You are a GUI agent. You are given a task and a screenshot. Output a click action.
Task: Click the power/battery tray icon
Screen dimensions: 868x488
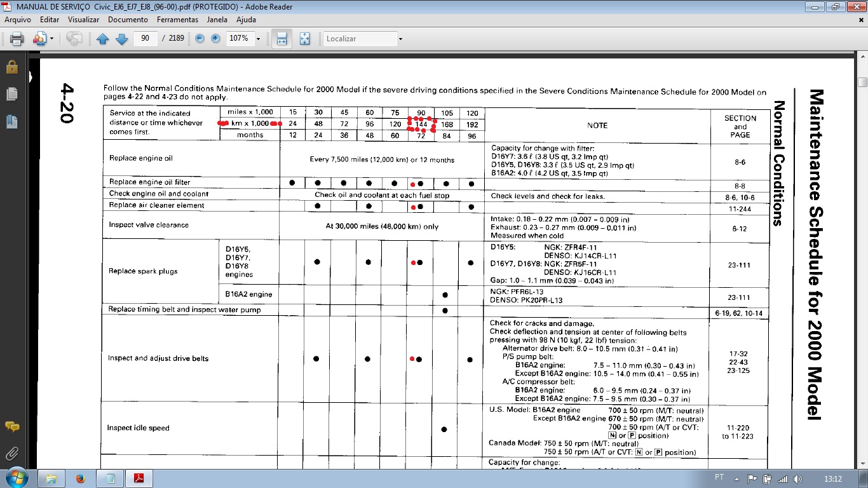[768, 479]
